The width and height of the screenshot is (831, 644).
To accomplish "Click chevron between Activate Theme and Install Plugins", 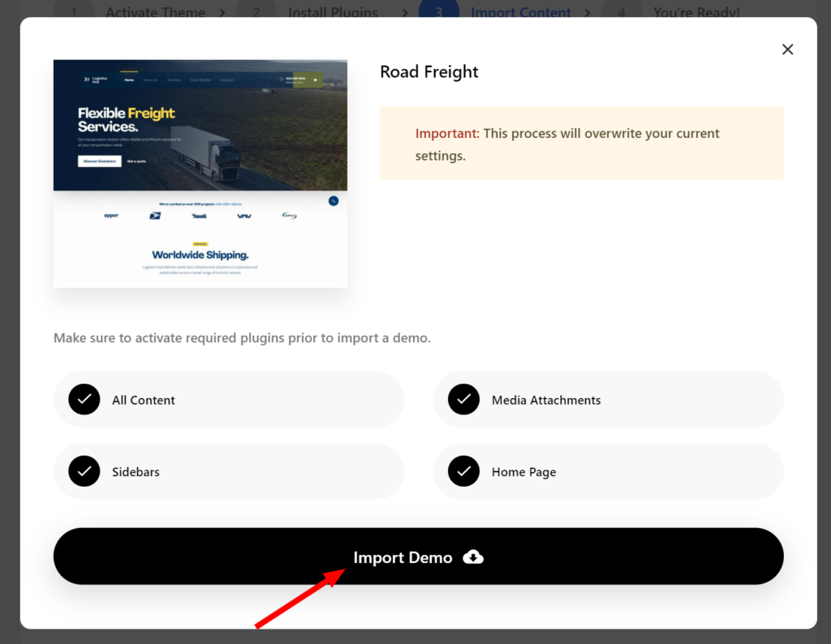I will pyautogui.click(x=222, y=12).
